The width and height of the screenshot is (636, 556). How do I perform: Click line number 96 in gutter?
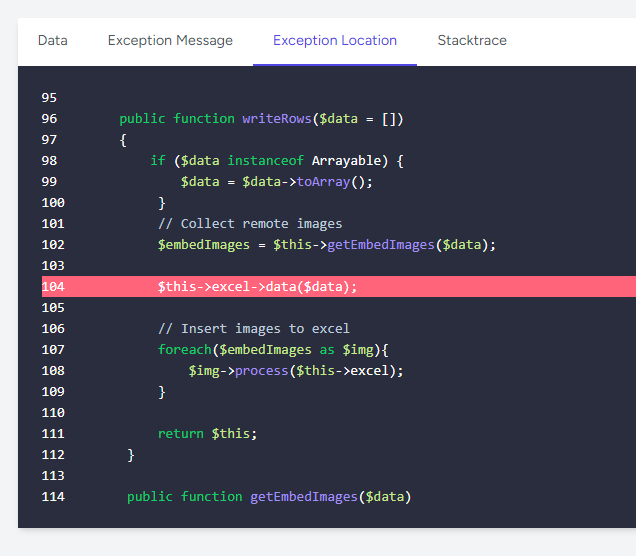pyautogui.click(x=50, y=119)
